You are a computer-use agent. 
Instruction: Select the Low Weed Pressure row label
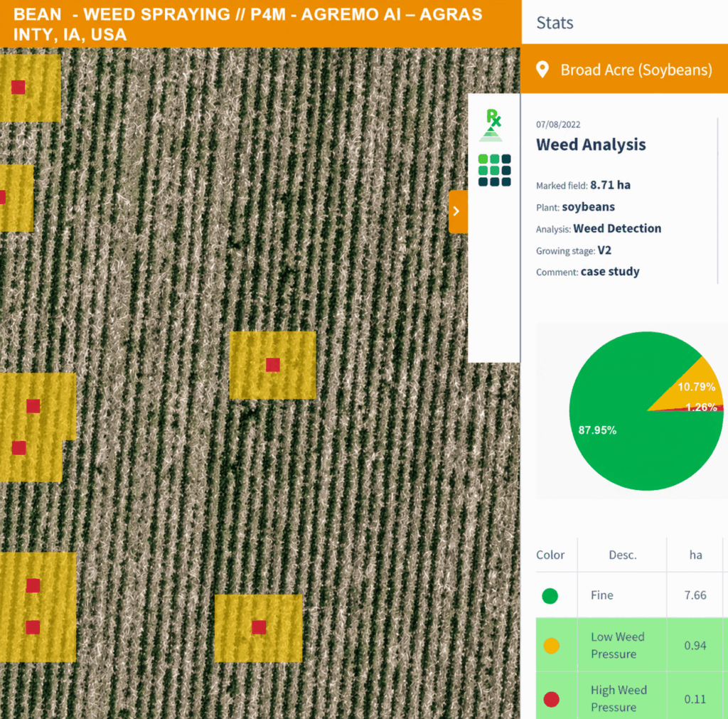point(618,646)
